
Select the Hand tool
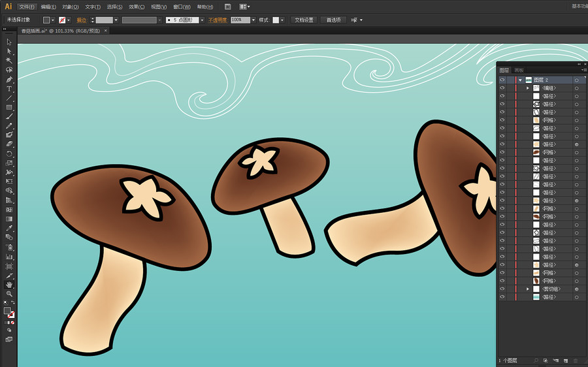(9, 285)
